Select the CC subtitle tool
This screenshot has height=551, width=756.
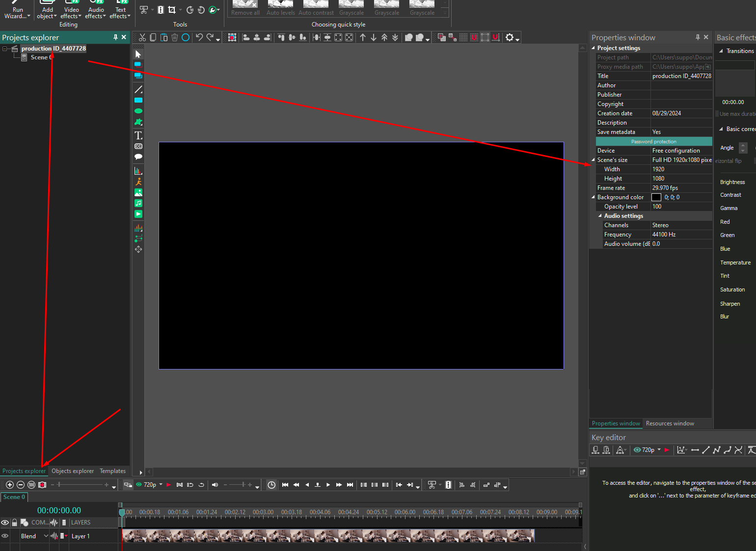coord(138,146)
